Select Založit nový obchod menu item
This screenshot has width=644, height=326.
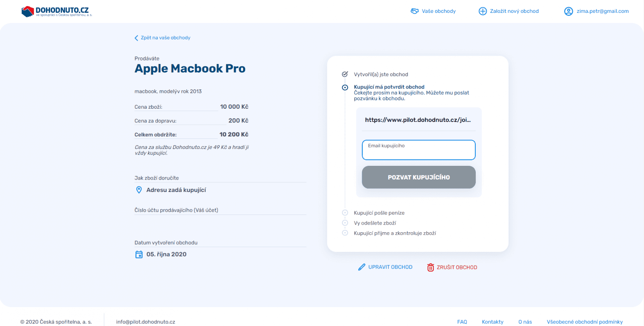514,11
